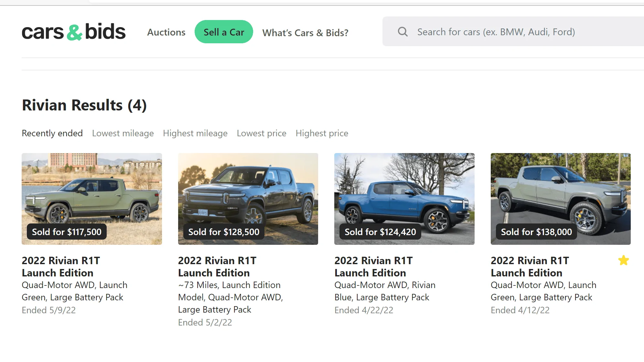
Task: Click the Cars & Bids logo
Action: pos(73,32)
